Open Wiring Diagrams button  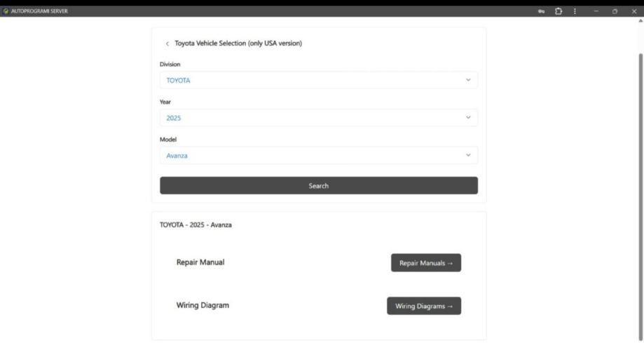pyautogui.click(x=424, y=306)
